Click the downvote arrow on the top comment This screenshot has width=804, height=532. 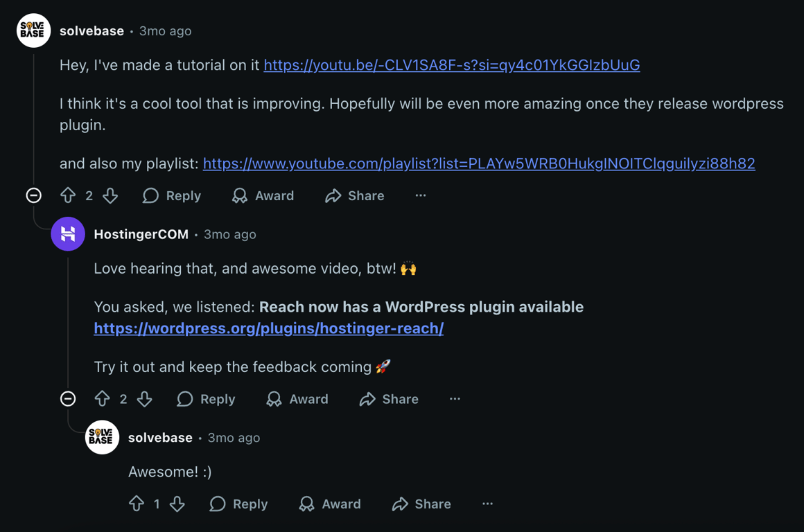pos(110,196)
